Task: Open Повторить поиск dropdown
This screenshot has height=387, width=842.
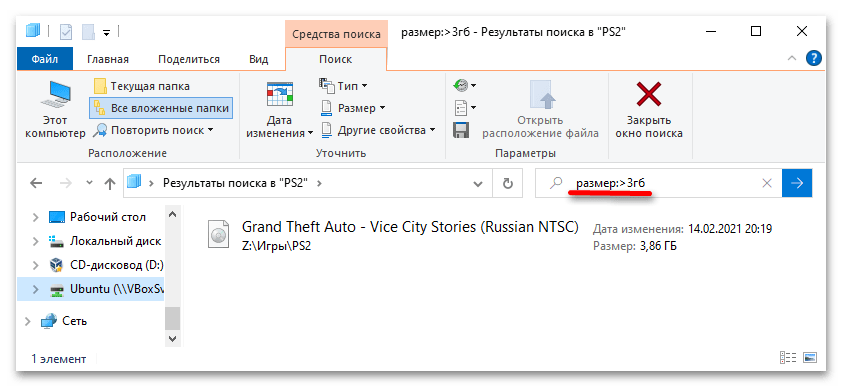Action: (x=154, y=130)
